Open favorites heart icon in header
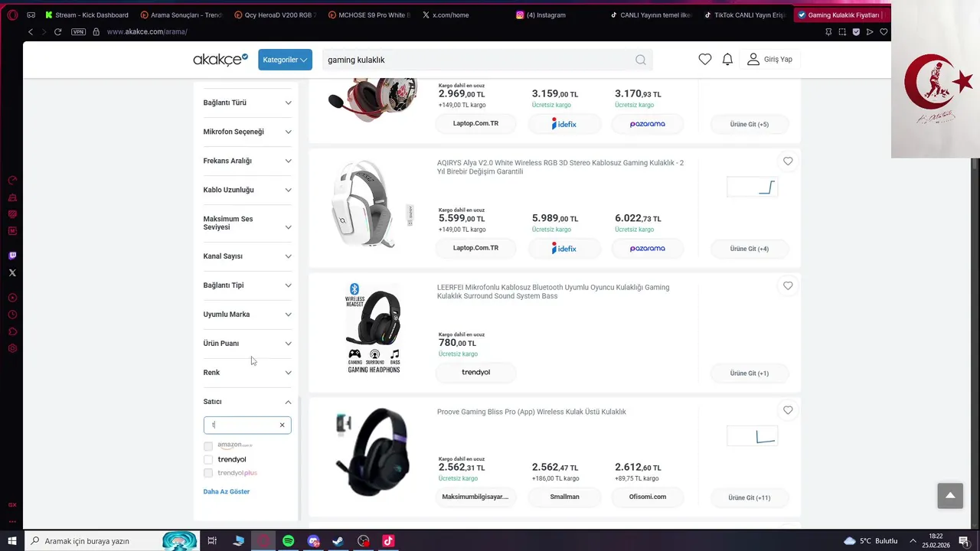Screen dimensions: 980x551 tap(705, 60)
